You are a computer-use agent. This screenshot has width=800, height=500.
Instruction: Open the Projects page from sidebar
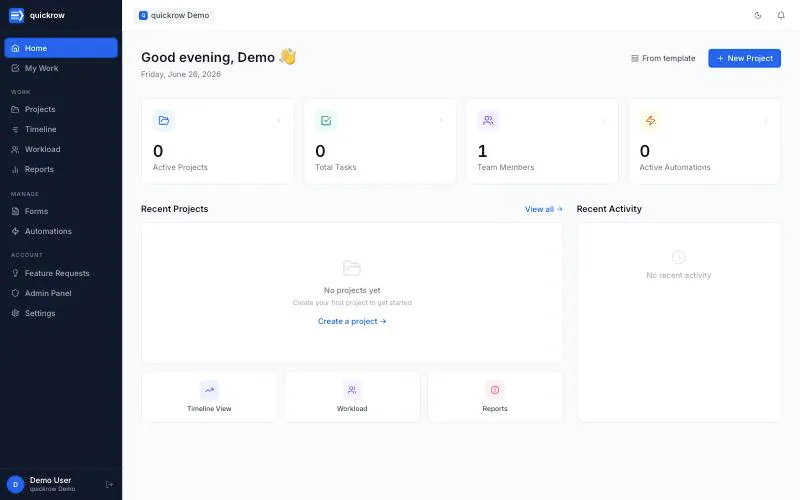click(x=61, y=109)
